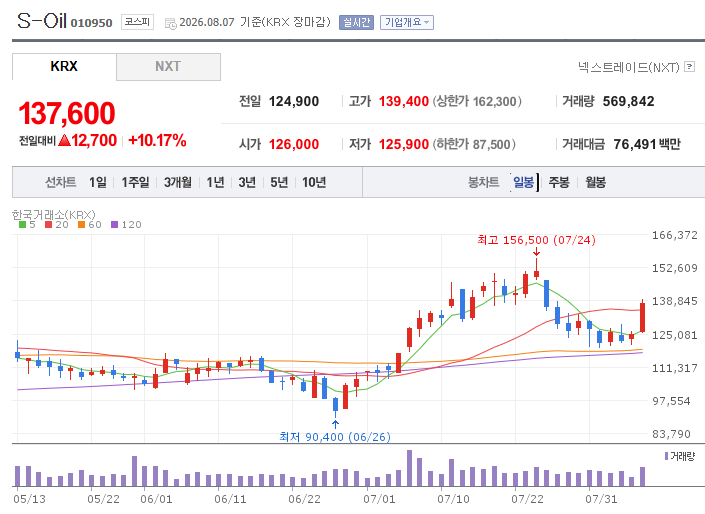Click the purple 120-day average legend swatch
Viewport: 705px width, 514px height.
115,224
